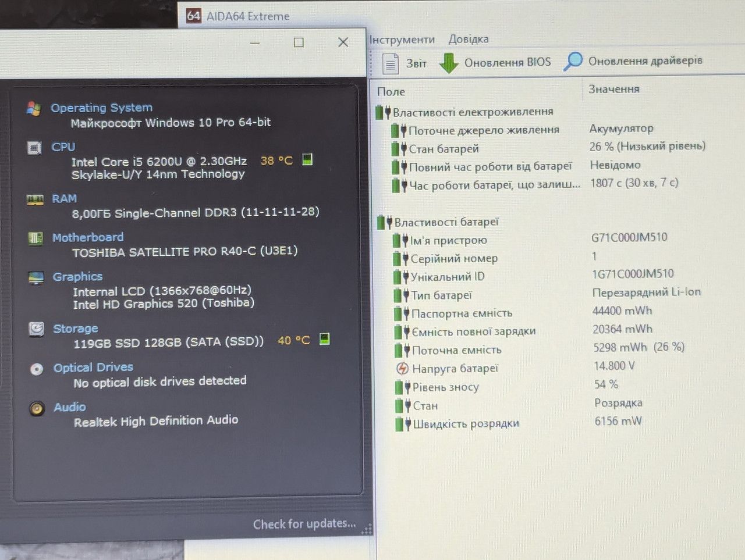Image resolution: width=745 pixels, height=560 pixels.
Task: Click the AIDA64 Extreme title bar icon
Action: point(194,16)
